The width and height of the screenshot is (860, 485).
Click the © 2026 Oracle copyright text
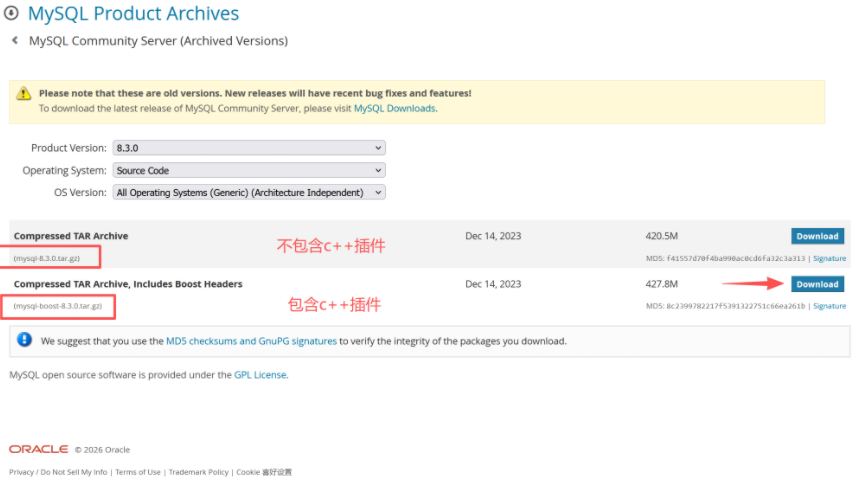[103, 449]
